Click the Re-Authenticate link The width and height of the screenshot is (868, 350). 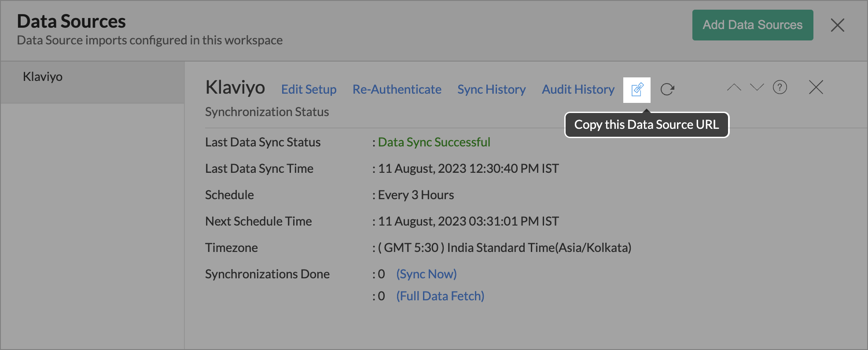[x=397, y=90]
